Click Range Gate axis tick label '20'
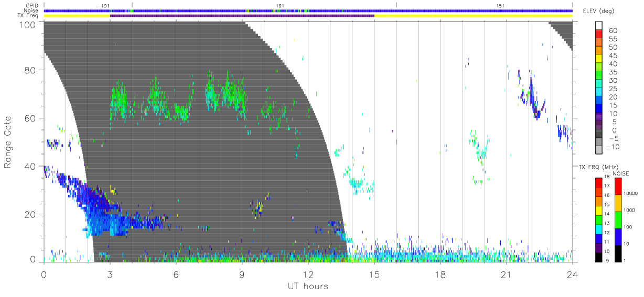Image resolution: width=644 pixels, height=297 pixels. click(x=30, y=214)
